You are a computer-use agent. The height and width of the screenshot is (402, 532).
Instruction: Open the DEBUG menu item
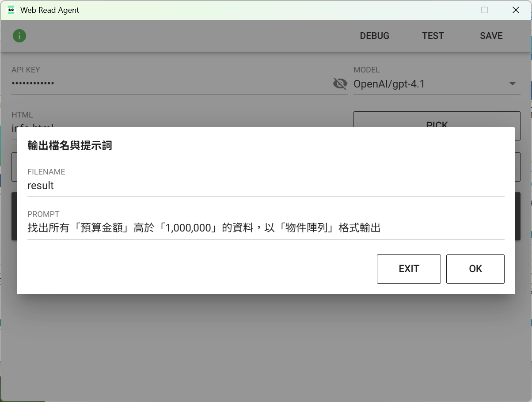pyautogui.click(x=374, y=36)
